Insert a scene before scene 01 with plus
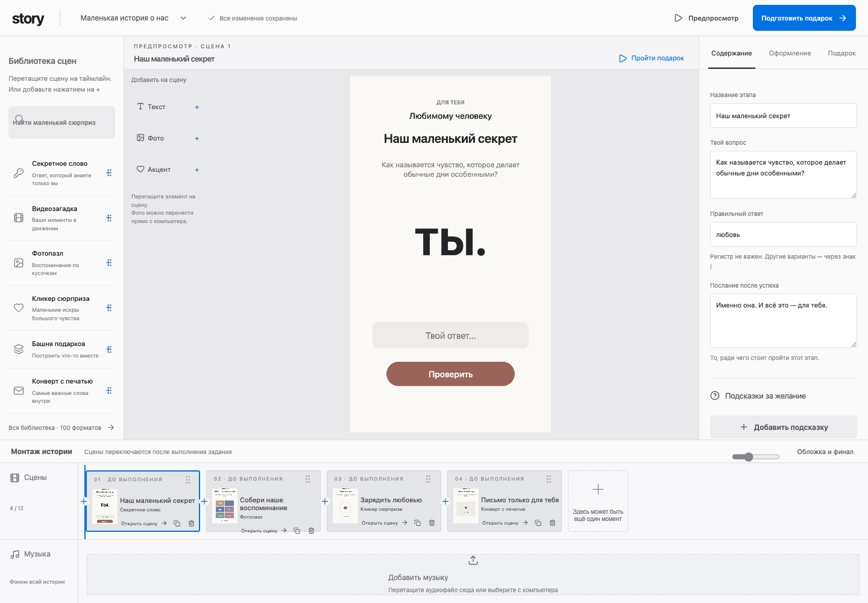The width and height of the screenshot is (868, 603). [83, 501]
